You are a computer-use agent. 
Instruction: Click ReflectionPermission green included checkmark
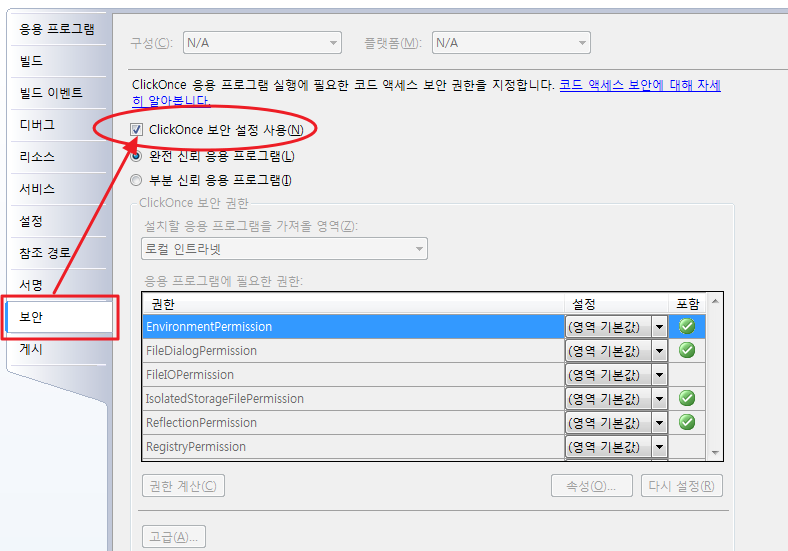(687, 422)
